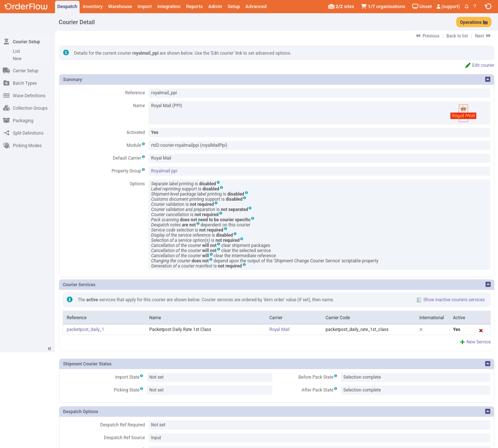Click the info icon next to Import State
Screen dimensions: 498x448
pyautogui.click(x=142, y=376)
